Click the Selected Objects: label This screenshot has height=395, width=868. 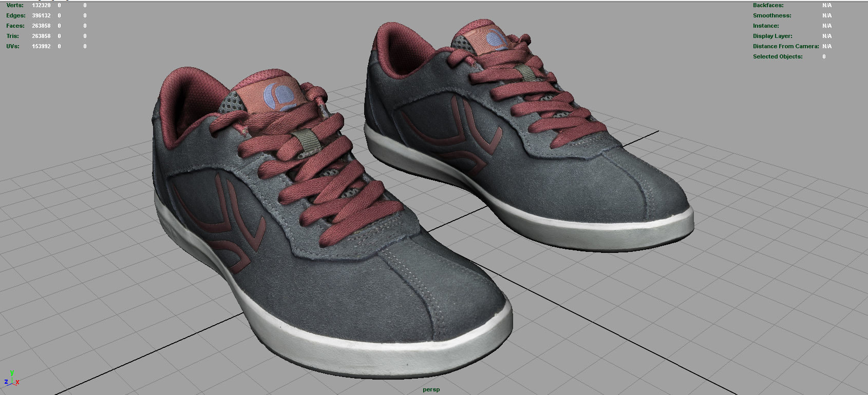pyautogui.click(x=778, y=56)
